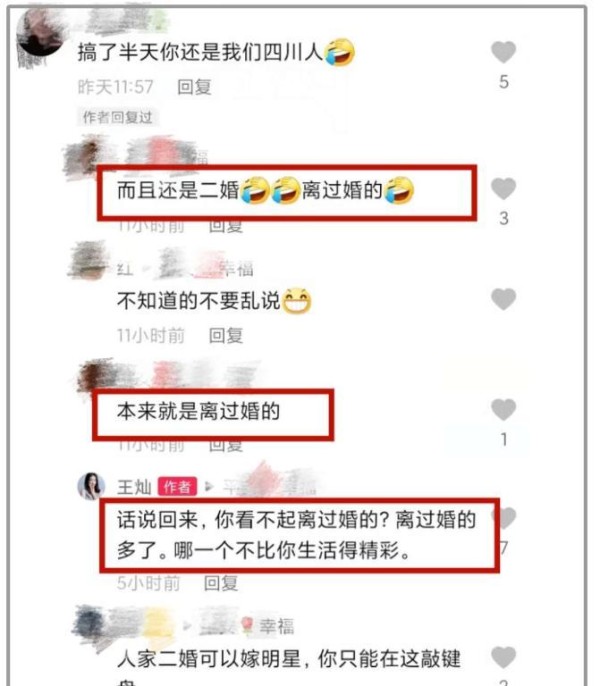
Task: Open 王灿's profile avatar
Action: point(91,486)
